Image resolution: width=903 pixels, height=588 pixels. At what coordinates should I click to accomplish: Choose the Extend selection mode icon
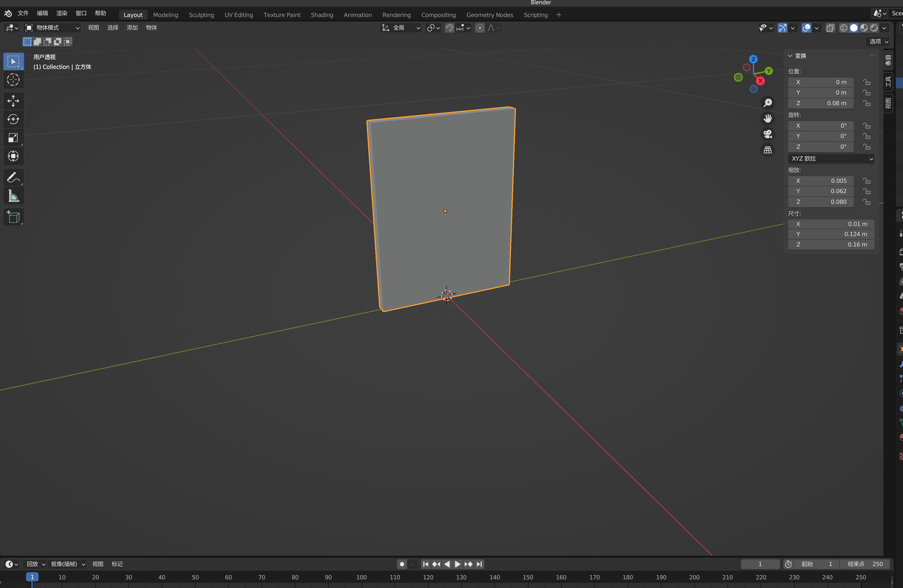pyautogui.click(x=37, y=41)
